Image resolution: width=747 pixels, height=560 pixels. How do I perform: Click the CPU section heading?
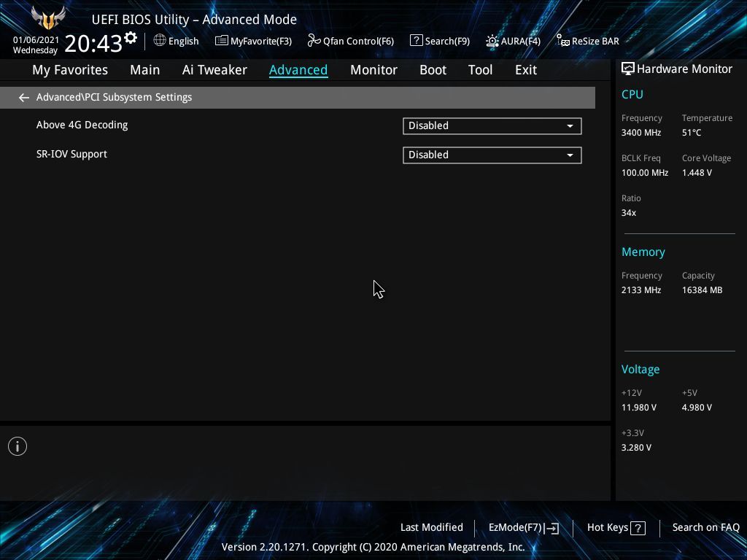coord(632,95)
